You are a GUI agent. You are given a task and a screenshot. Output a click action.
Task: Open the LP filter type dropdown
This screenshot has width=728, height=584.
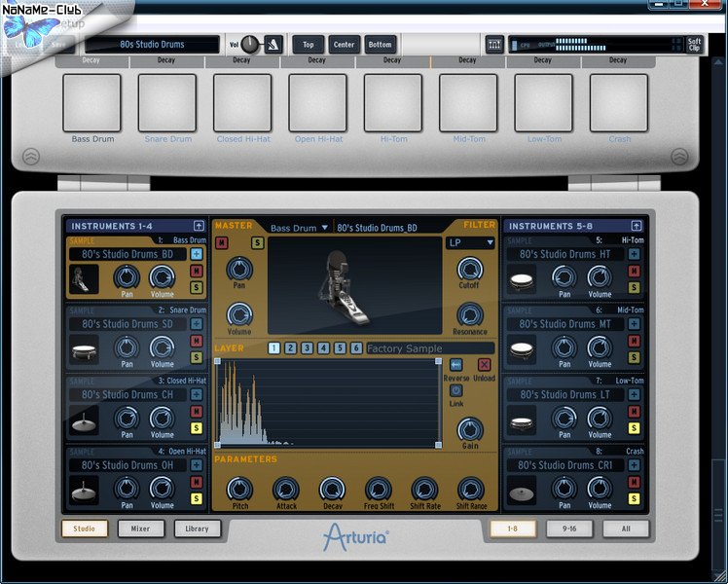[470, 242]
